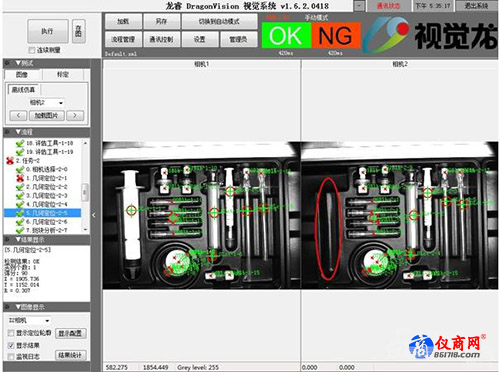Click the 流程管理 flow management button
Image resolution: width=500 pixels, height=372 pixels.
[123, 39]
